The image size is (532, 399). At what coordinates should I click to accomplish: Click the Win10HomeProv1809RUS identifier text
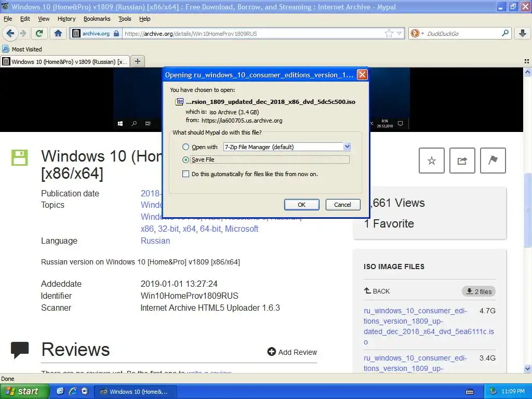(x=189, y=296)
